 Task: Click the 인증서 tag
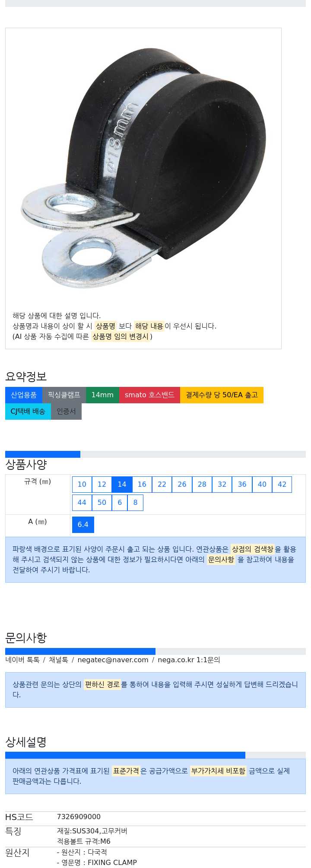(x=66, y=412)
